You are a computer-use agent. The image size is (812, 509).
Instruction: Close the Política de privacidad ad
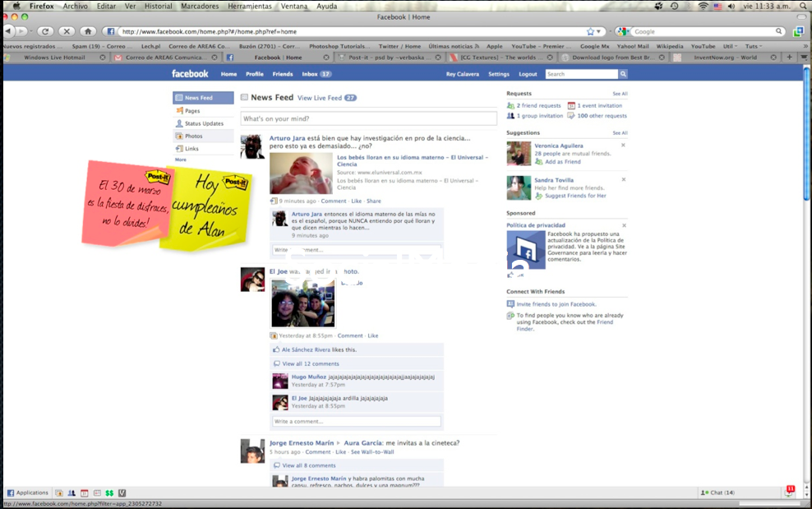(x=624, y=225)
